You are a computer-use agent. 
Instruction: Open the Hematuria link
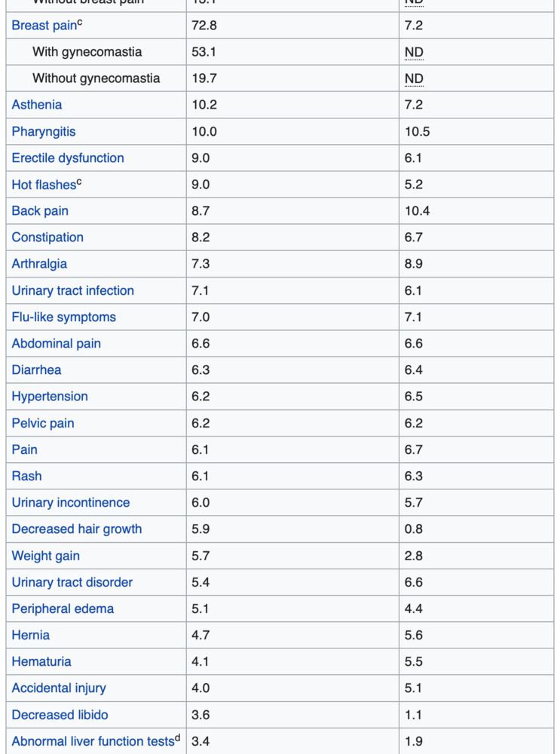click(x=41, y=662)
